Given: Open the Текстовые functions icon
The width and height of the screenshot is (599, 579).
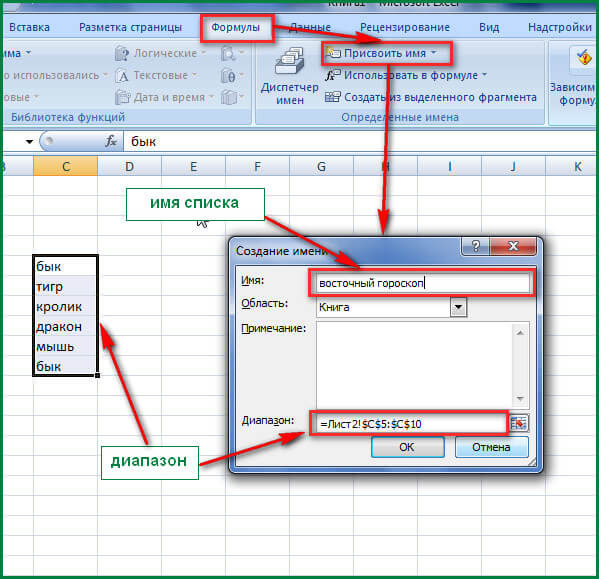Looking at the screenshot, I should 122,76.
